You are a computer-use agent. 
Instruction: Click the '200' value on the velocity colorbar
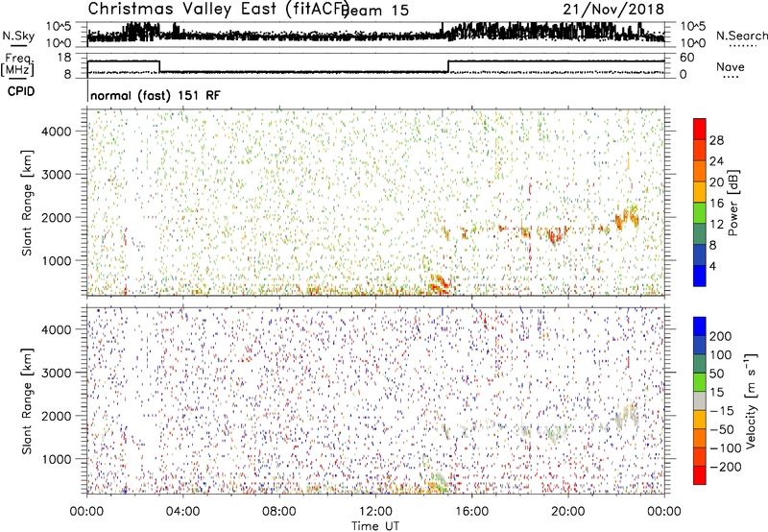point(721,336)
